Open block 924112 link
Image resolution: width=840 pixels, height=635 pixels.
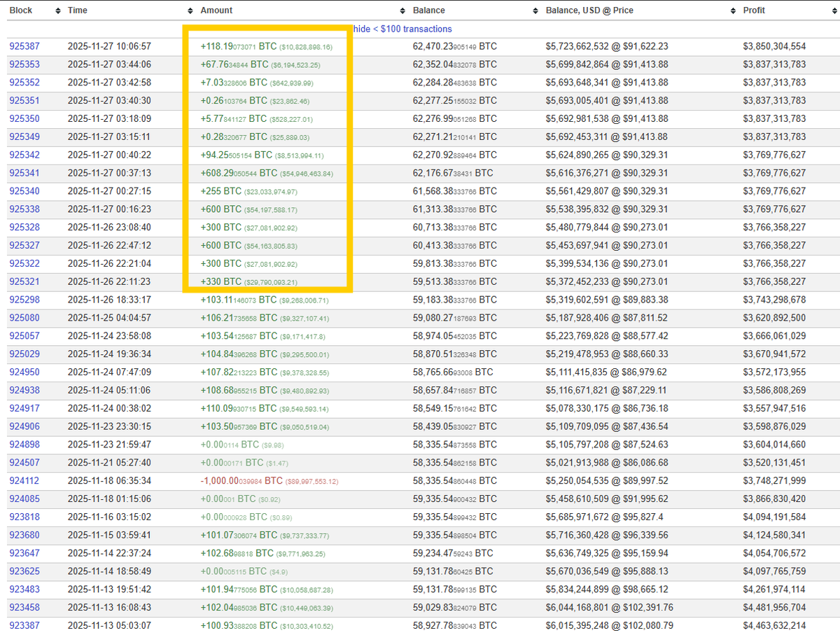(24, 481)
